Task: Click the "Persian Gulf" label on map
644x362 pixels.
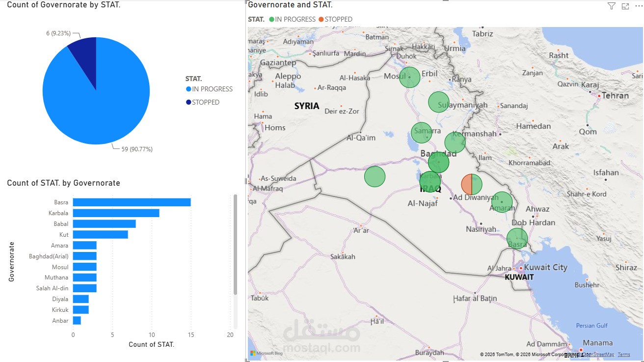Action: click(592, 326)
